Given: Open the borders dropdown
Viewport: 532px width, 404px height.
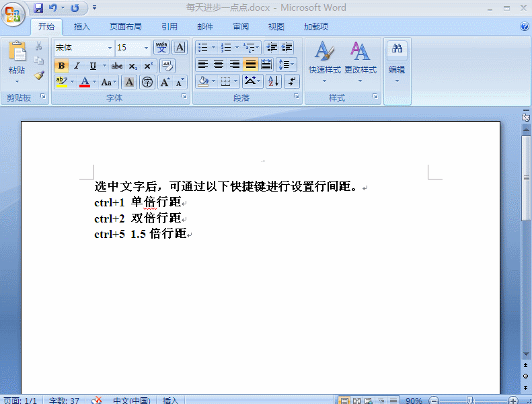Looking at the screenshot, I should [x=236, y=81].
